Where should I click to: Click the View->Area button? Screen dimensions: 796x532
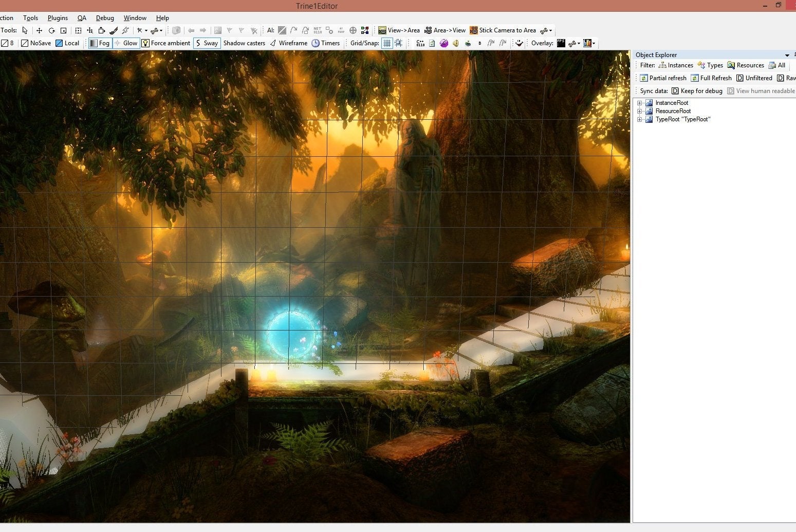399,30
